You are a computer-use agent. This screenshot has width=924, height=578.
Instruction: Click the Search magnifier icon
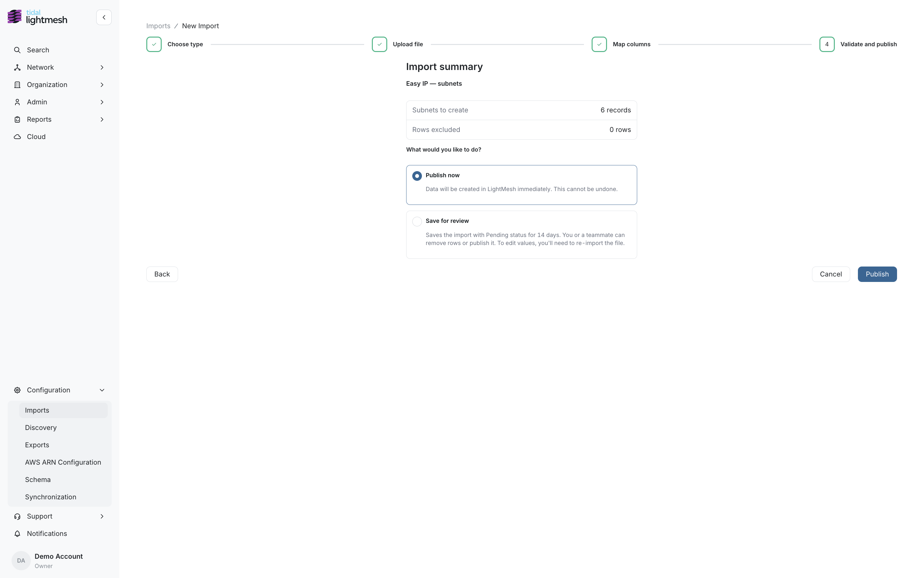click(x=17, y=50)
